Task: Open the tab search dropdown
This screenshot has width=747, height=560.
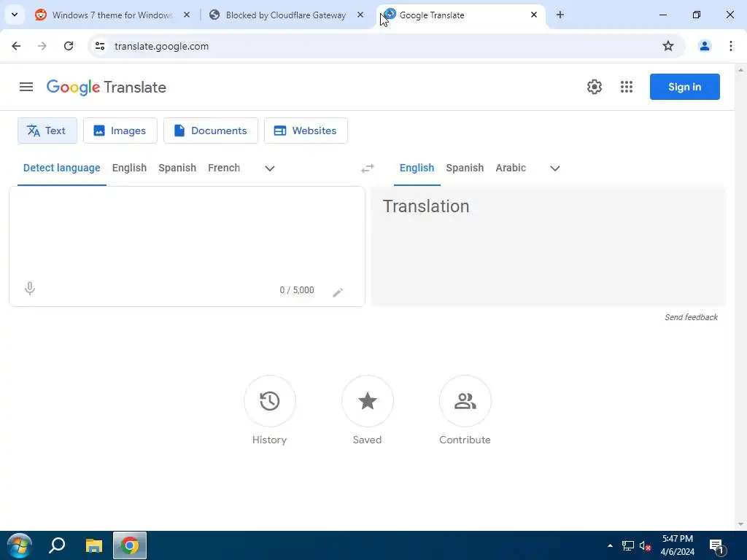Action: pyautogui.click(x=15, y=15)
